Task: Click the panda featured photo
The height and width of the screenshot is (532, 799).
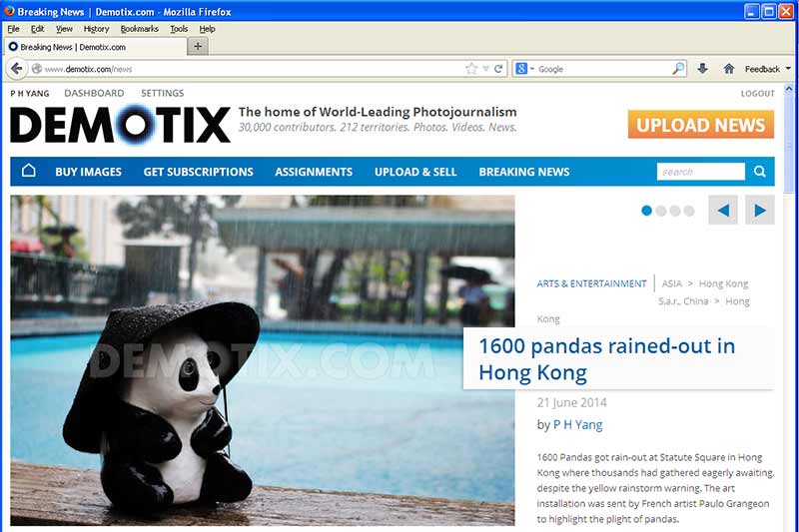Action: tap(263, 360)
